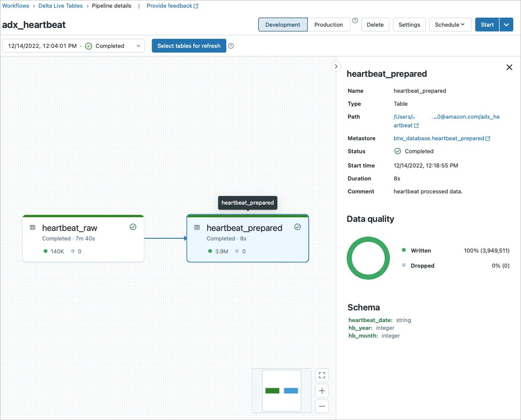Switch pipeline mode to Production

click(x=328, y=25)
